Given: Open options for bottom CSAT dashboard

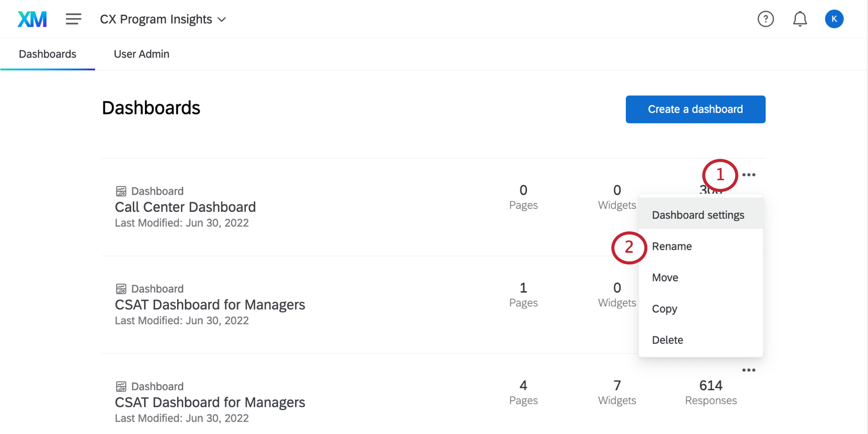Looking at the screenshot, I should click(x=749, y=370).
